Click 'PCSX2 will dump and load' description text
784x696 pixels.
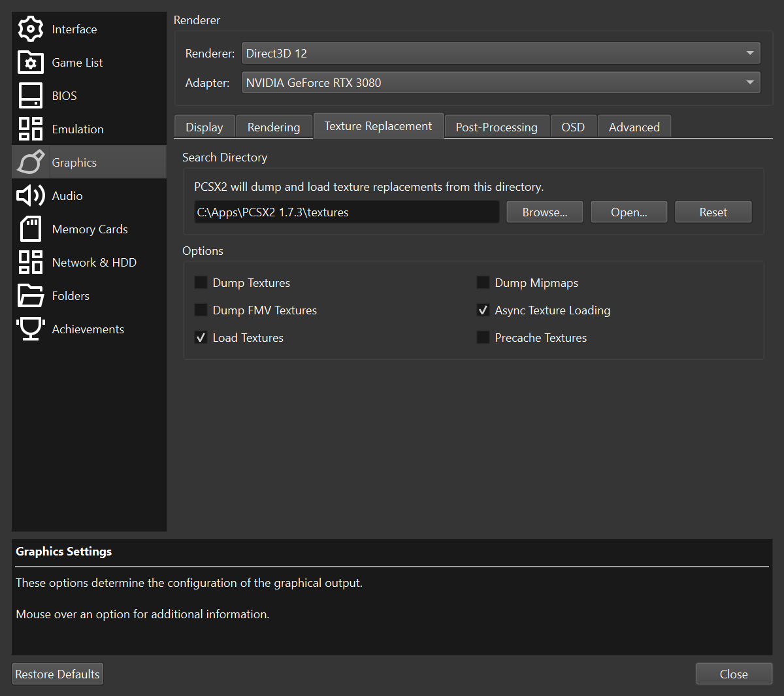[369, 186]
